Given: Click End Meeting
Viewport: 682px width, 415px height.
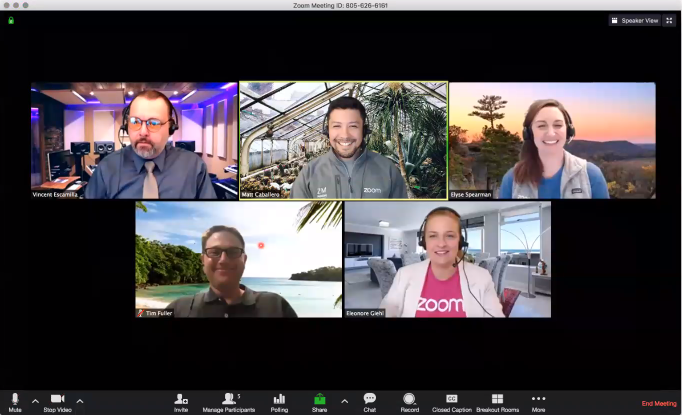Looking at the screenshot, I should 659,403.
